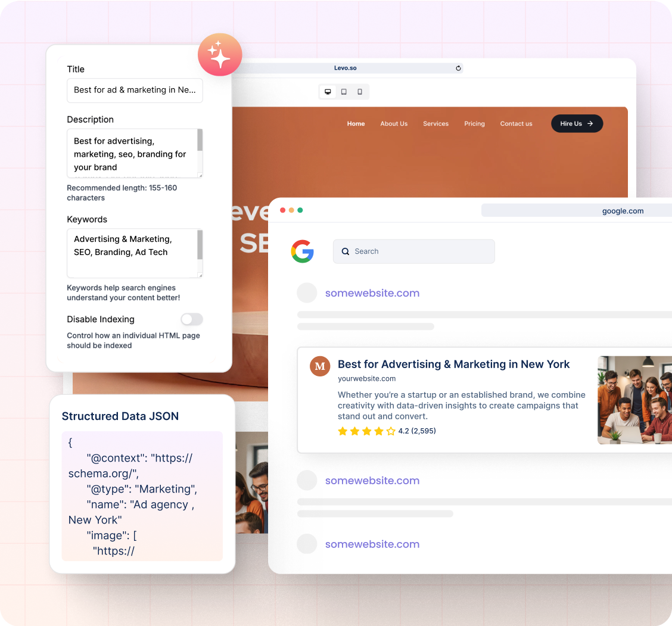Viewport: 672px width, 626px height.
Task: Open the Services nav item
Action: tap(435, 124)
